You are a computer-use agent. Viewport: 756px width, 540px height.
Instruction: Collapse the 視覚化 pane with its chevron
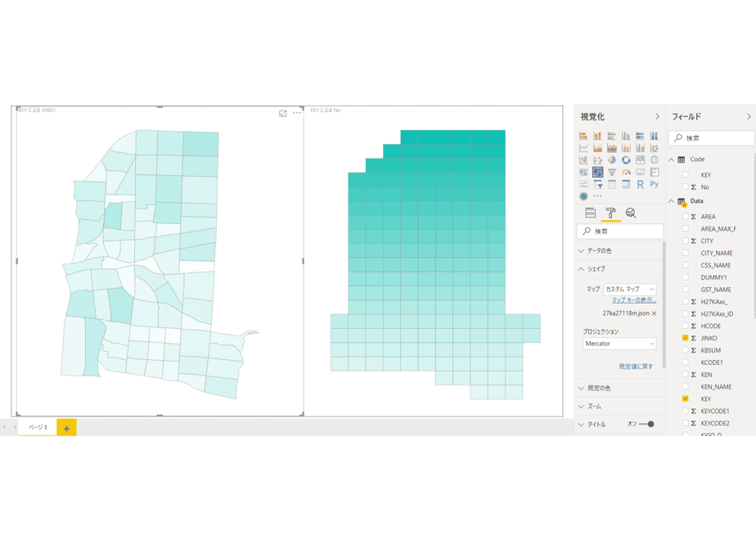coord(657,117)
